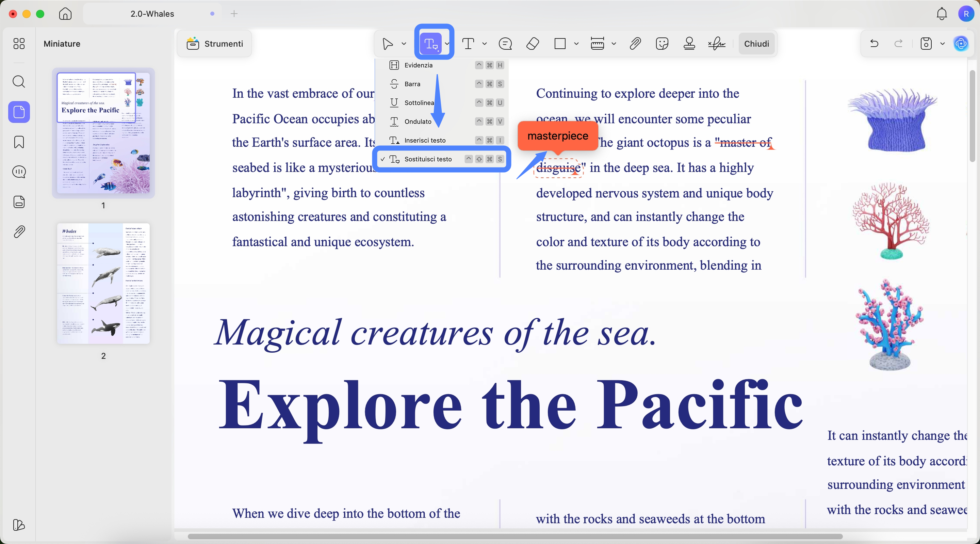Click the bottom-left sidebar layers icon
This screenshot has height=544, width=980.
(x=19, y=525)
